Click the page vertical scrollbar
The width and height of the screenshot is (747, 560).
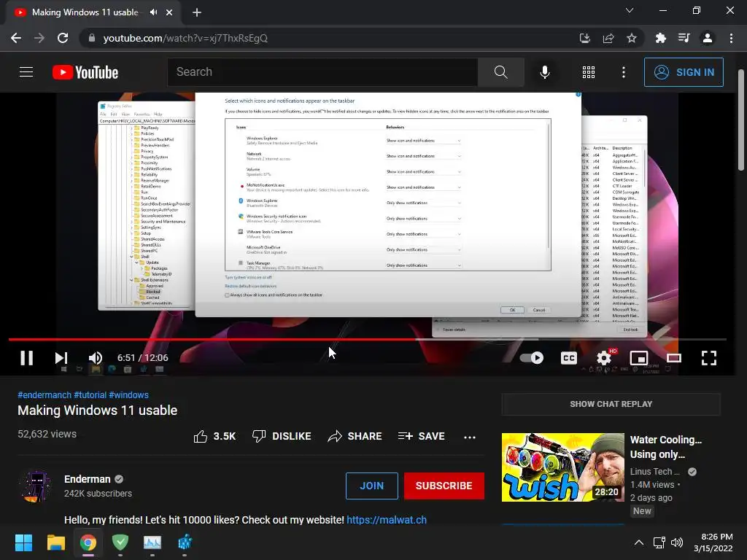741,120
